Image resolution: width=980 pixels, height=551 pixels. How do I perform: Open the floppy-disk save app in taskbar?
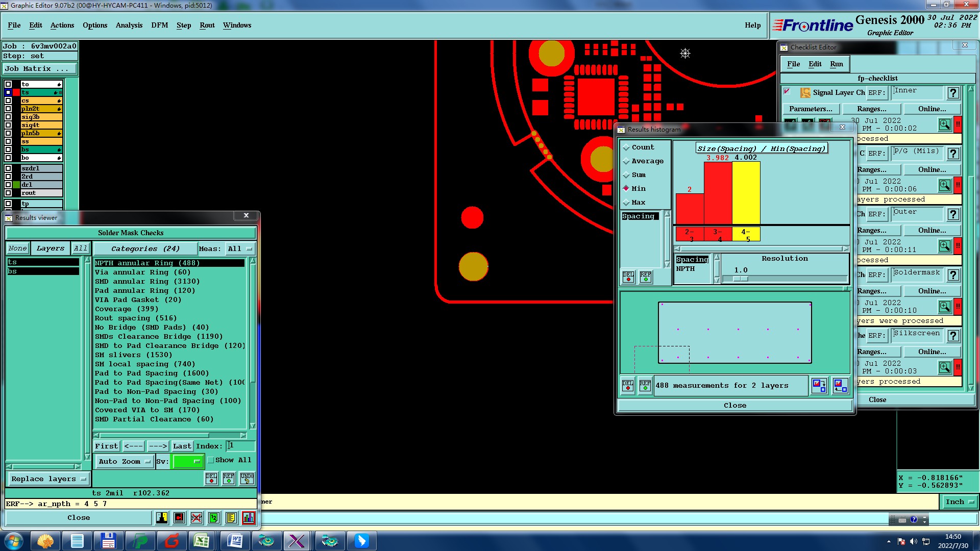(108, 541)
